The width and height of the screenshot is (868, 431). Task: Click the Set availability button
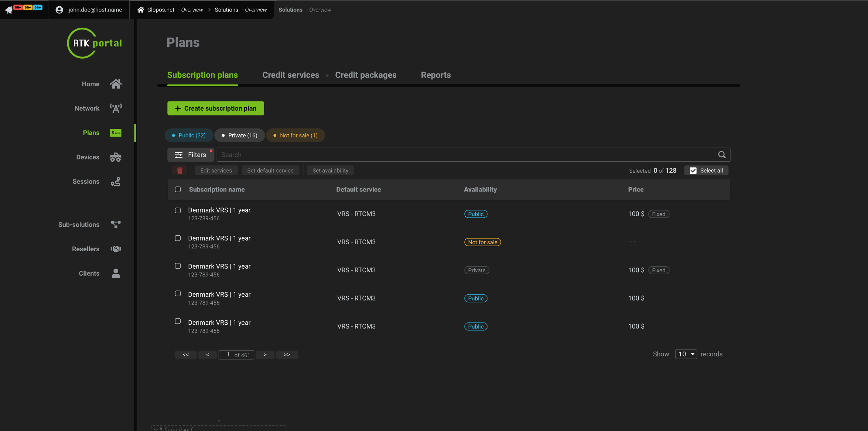(x=330, y=170)
